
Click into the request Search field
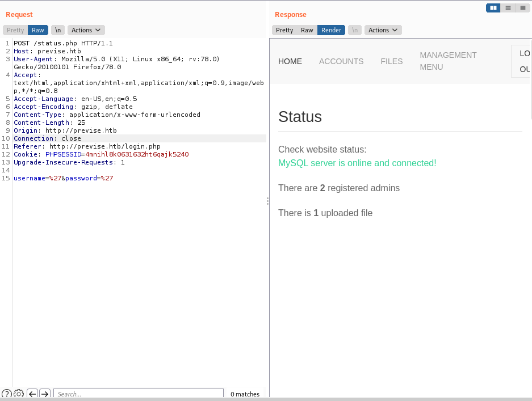click(x=139, y=394)
